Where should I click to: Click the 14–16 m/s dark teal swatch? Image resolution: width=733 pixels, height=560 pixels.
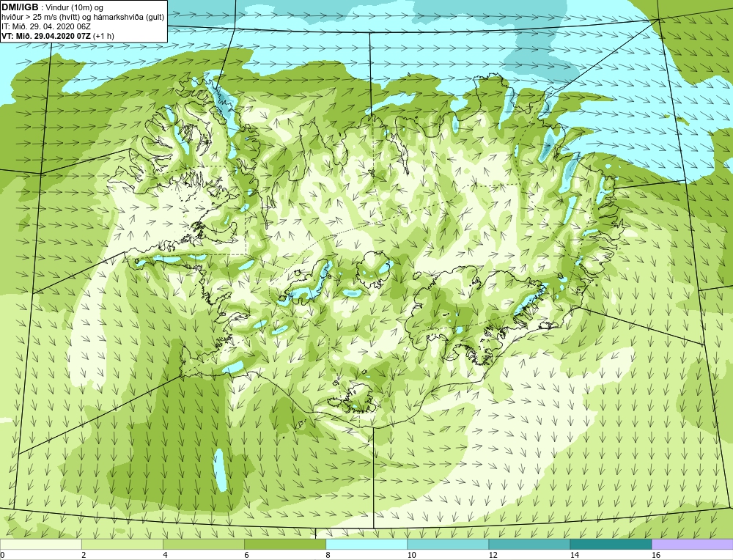tap(610, 544)
